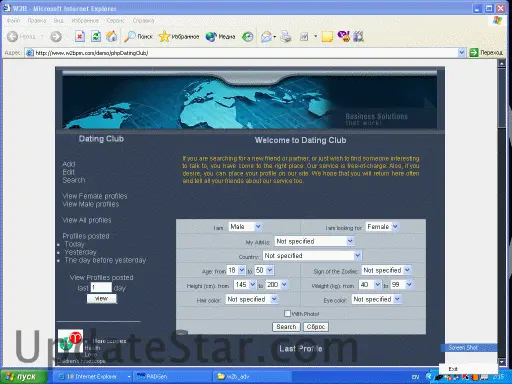Open the Tools menu
This screenshot has width=512, height=384.
pyautogui.click(x=115, y=21)
